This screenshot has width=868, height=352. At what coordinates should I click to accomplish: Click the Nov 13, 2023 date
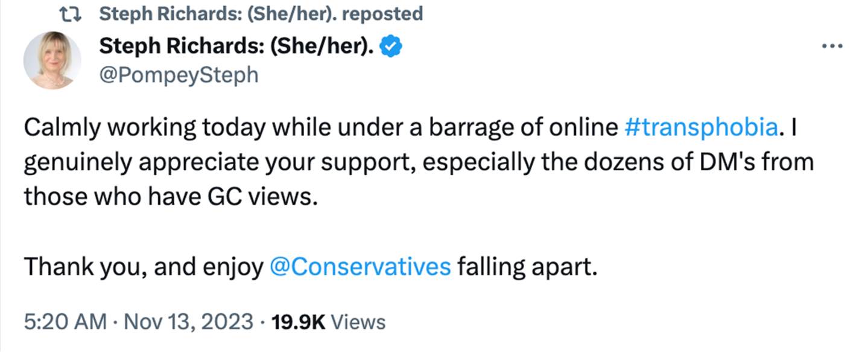pyautogui.click(x=189, y=322)
